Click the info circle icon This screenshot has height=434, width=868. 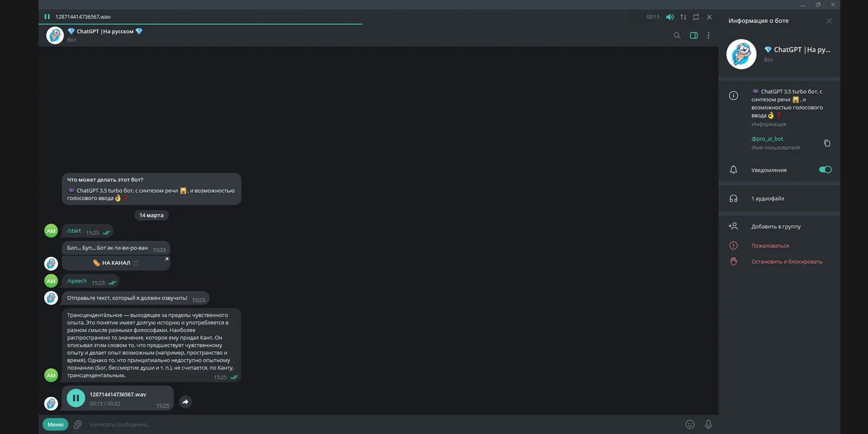pos(733,95)
